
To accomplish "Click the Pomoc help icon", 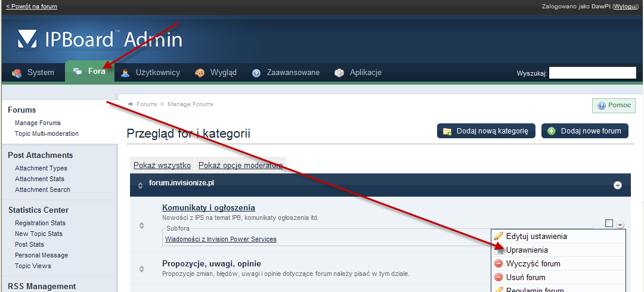I will pyautogui.click(x=602, y=105).
